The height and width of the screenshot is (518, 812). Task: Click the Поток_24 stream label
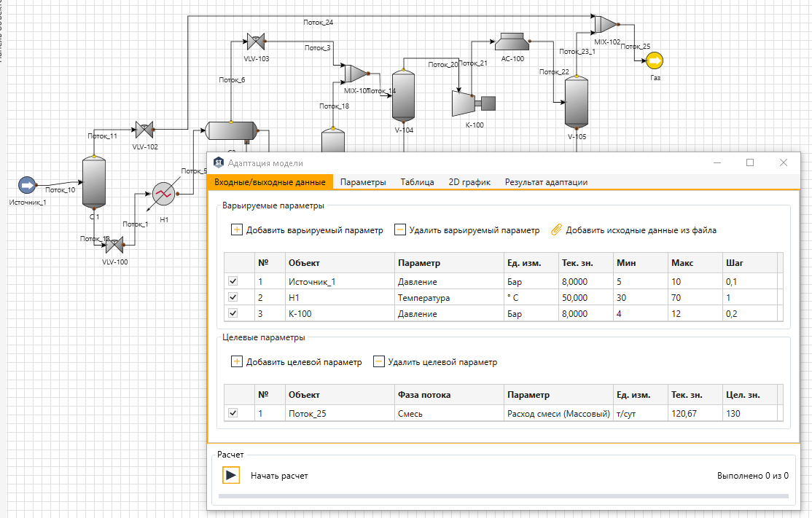pos(318,23)
